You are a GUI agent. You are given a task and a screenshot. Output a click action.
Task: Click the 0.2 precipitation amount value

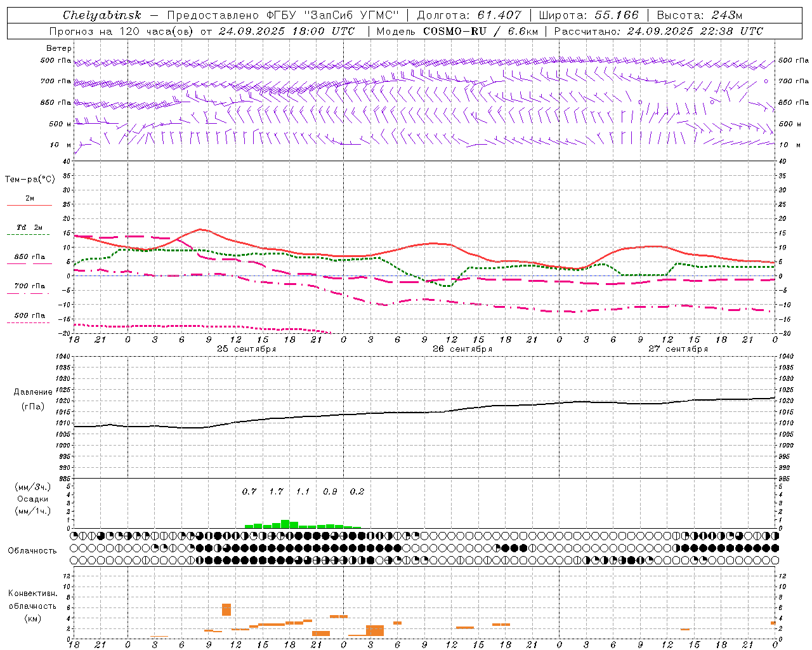pos(357,491)
